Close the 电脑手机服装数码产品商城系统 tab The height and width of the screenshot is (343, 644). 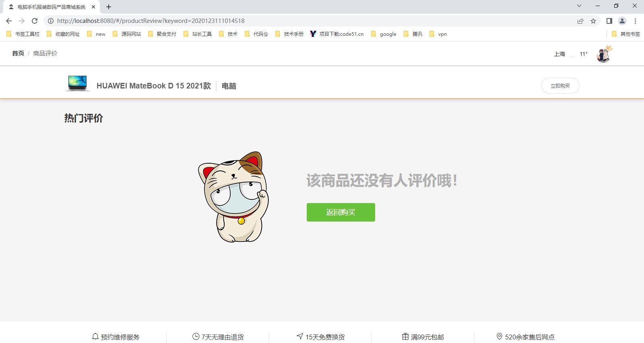[x=93, y=7]
